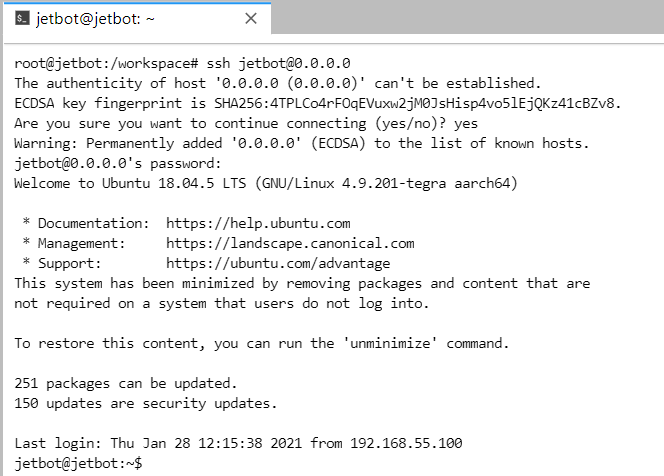This screenshot has width=664, height=476.
Task: Click the jetbot@0.0.0.0's password line
Action: click(x=118, y=163)
